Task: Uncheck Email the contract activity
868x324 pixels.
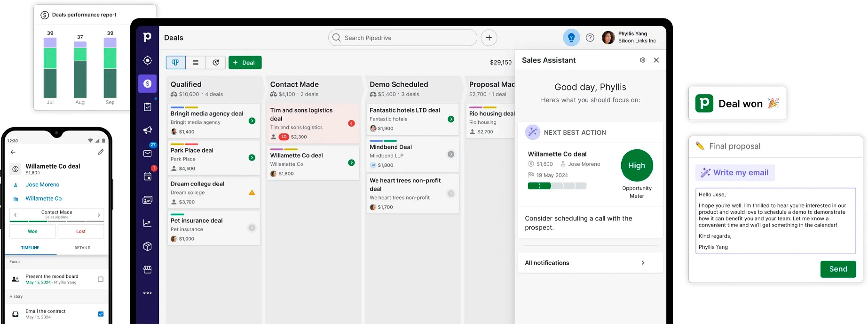Action: pyautogui.click(x=101, y=314)
